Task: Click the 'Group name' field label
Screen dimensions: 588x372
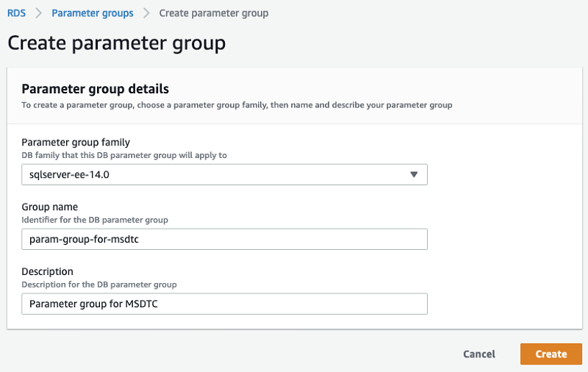Action: click(x=50, y=207)
